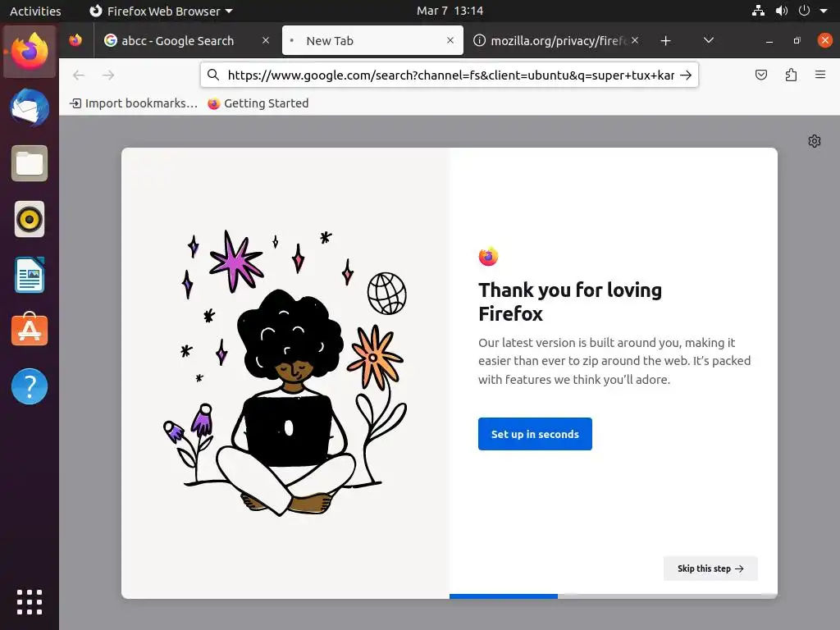This screenshot has height=630, width=840.
Task: Open new tab page settings gear
Action: pos(815,141)
